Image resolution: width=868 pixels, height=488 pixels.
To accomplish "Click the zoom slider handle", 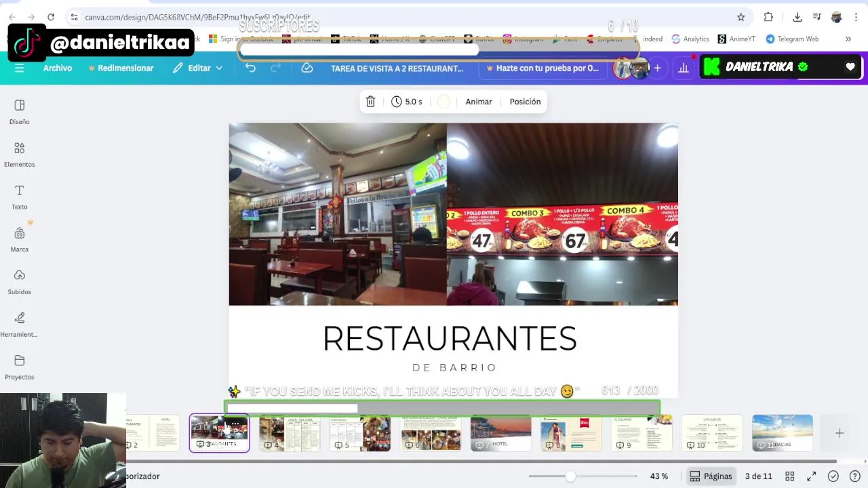I will [571, 476].
